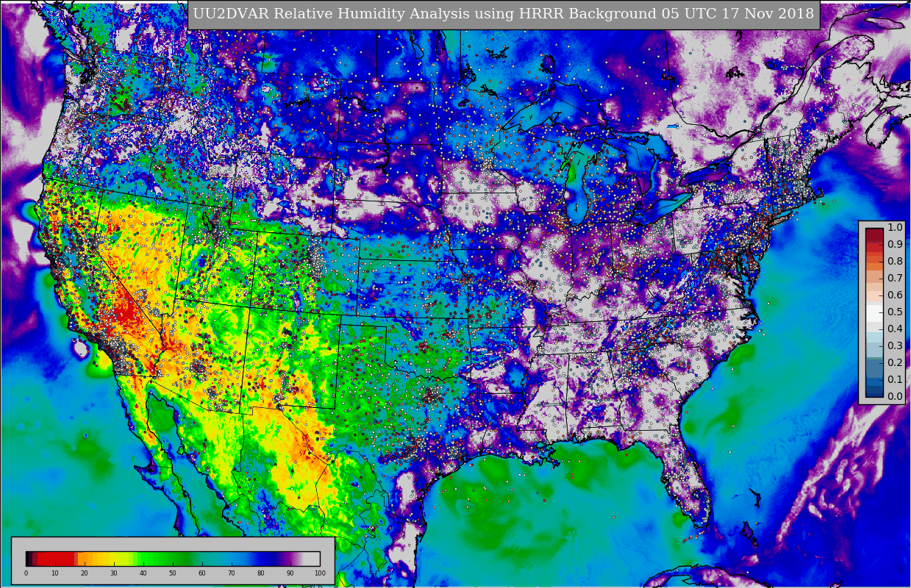Click the "0.1" label on right colorbar

pyautogui.click(x=895, y=379)
